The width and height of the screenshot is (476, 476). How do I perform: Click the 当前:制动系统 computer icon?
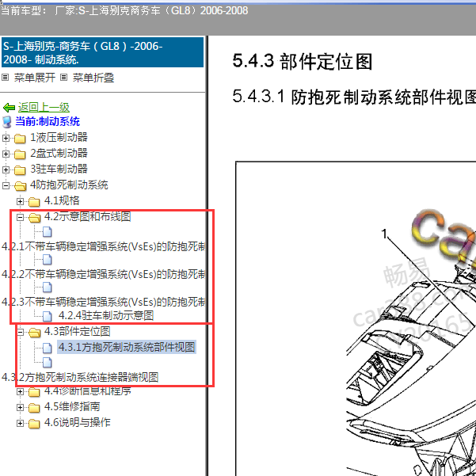click(x=8, y=122)
